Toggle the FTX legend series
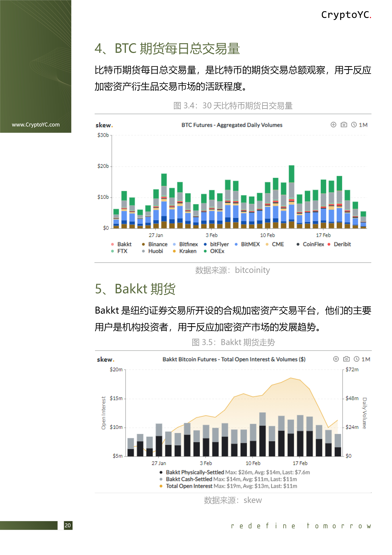392x555 pixels. 119,251
